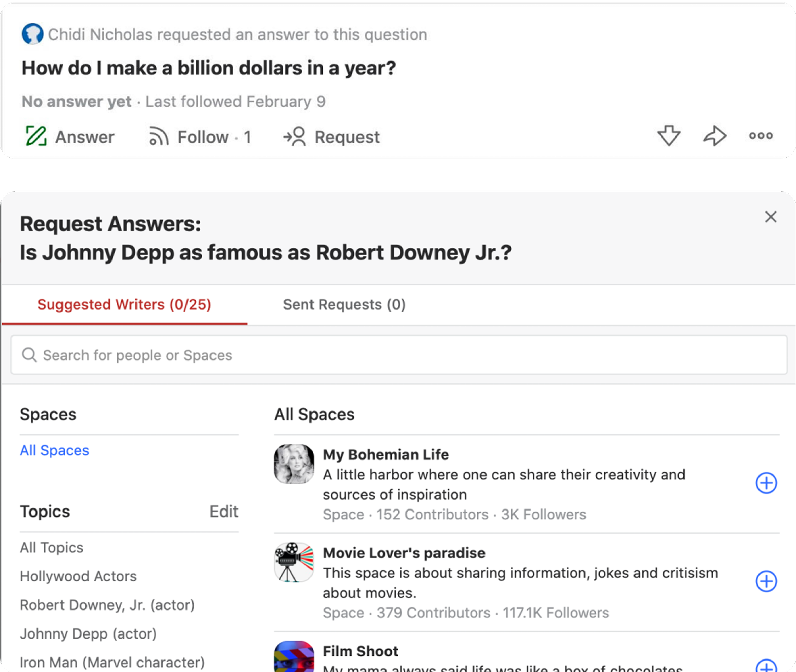Click 379 Contributors · 117.1K Followers text
796x672 pixels.
493,613
